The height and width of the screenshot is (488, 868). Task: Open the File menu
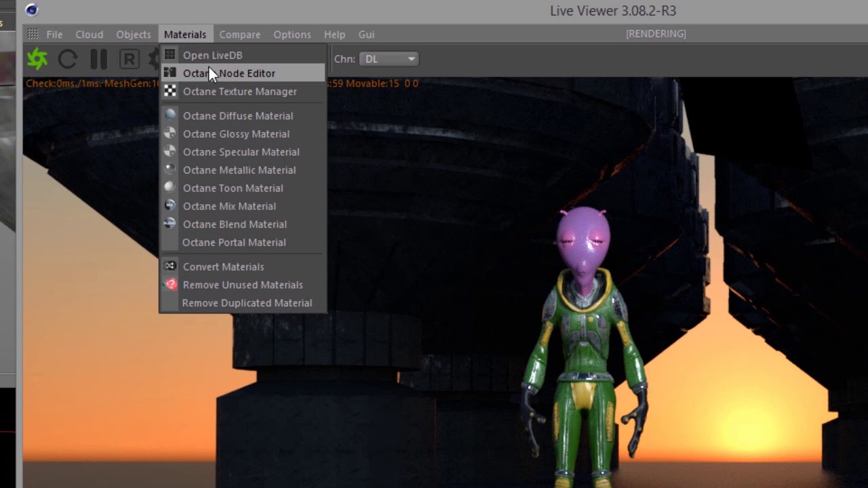(x=54, y=35)
